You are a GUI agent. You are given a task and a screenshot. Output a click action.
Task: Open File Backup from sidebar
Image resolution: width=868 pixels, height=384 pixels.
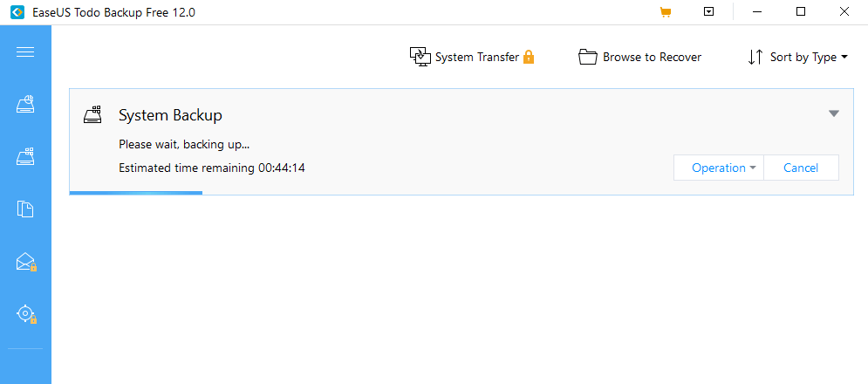[25, 209]
